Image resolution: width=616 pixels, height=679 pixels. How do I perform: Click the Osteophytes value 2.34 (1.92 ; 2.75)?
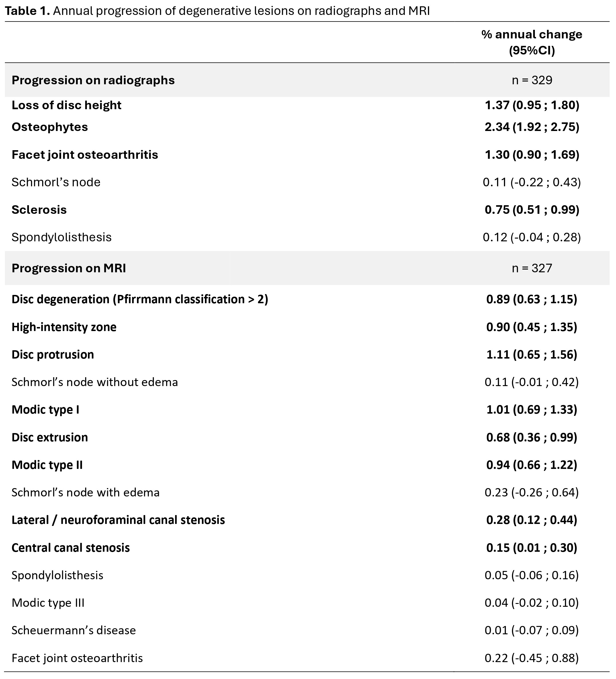coord(532,127)
